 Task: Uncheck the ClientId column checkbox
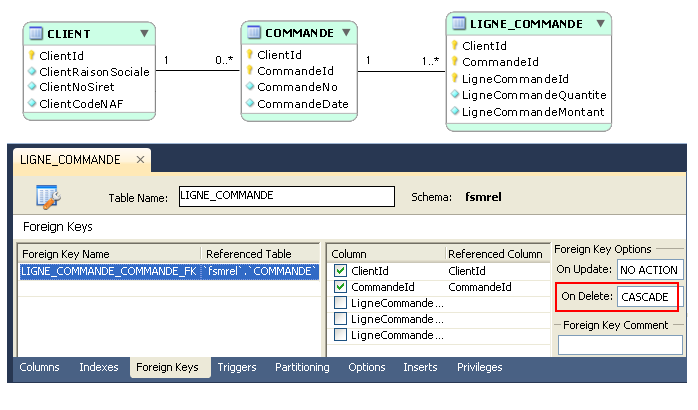pos(340,271)
